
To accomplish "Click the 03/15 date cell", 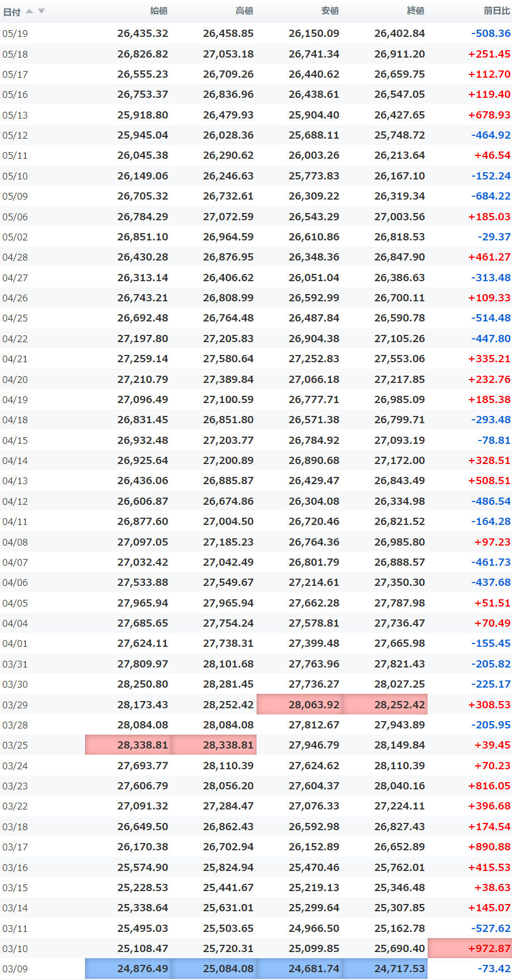I will (15, 888).
